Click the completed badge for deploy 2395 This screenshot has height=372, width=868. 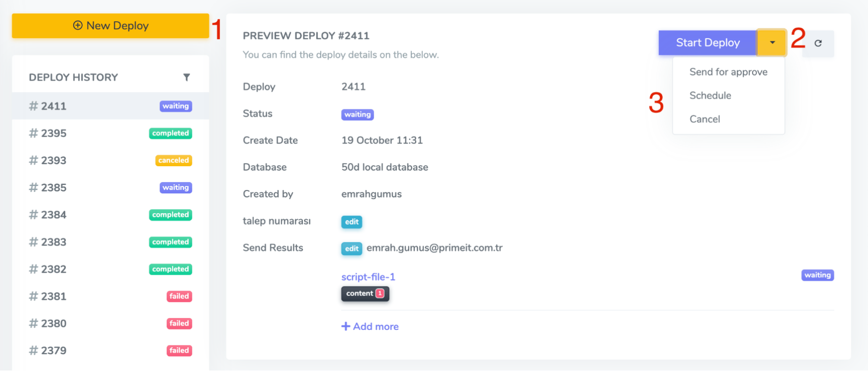(170, 134)
